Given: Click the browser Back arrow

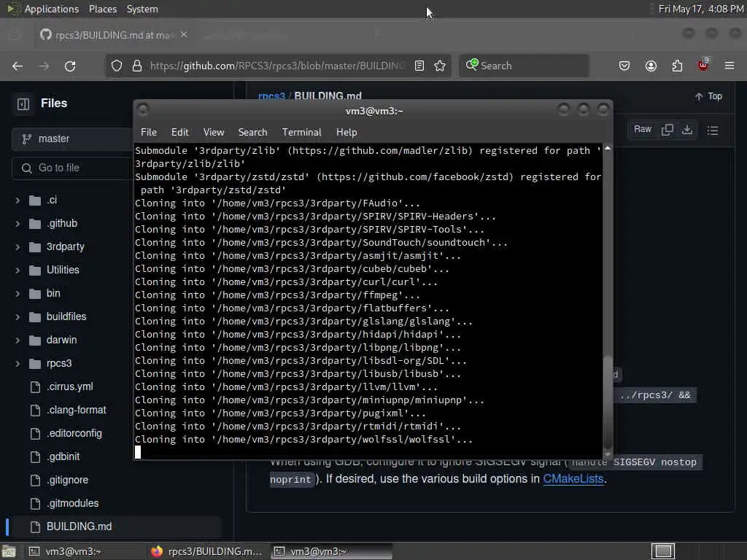Looking at the screenshot, I should 18,66.
